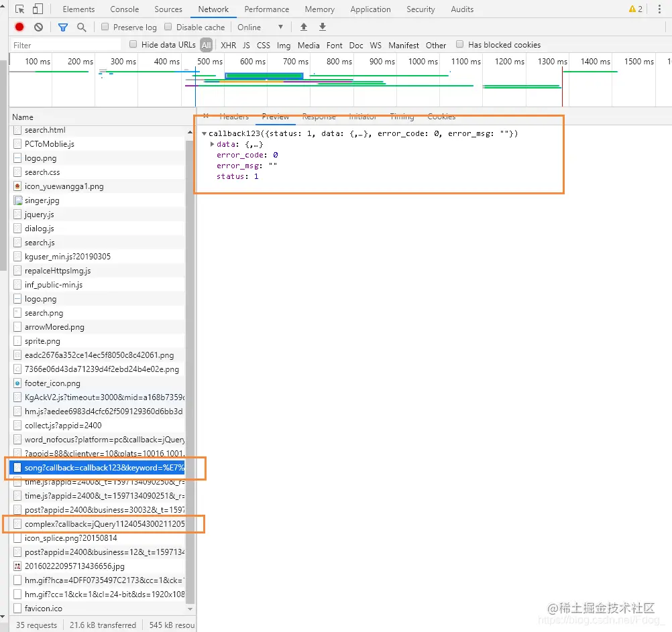
Task: Select the jquery.js request
Action: coord(97,214)
